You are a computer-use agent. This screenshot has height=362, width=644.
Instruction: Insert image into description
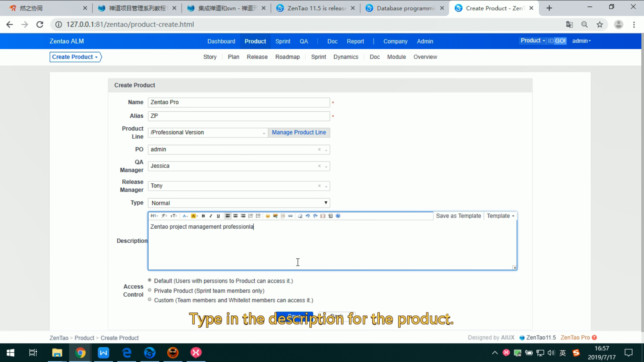[x=275, y=216]
